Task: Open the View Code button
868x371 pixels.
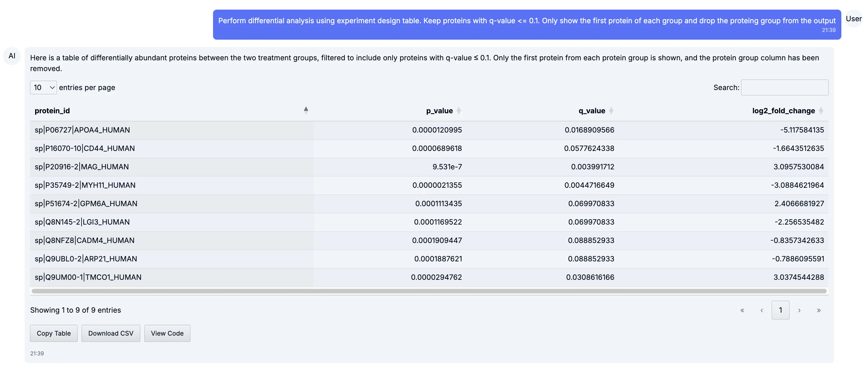Action: [x=167, y=333]
